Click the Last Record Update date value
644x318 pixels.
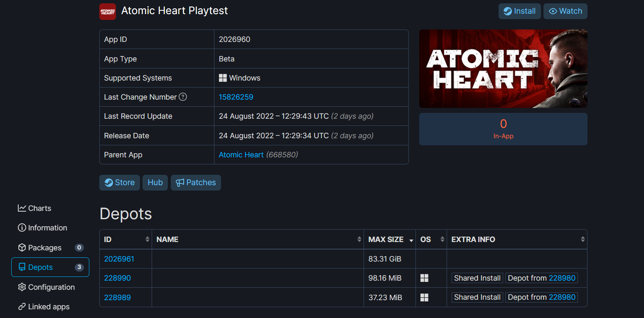pyautogui.click(x=296, y=116)
